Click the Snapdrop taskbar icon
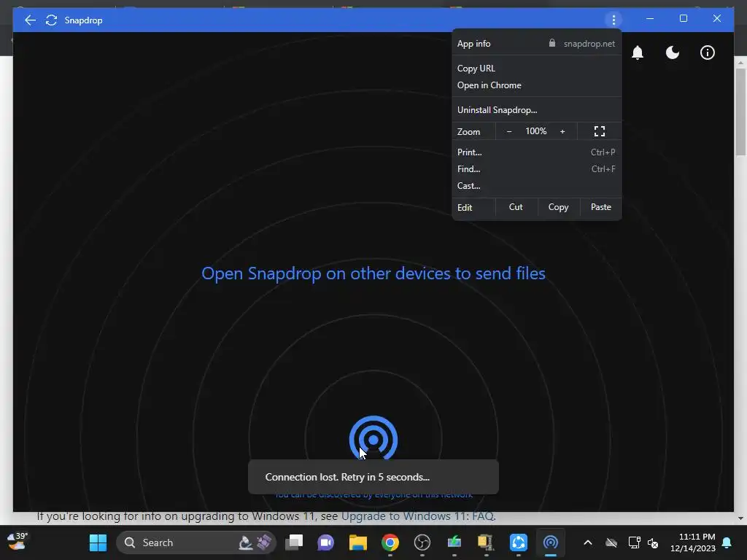The height and width of the screenshot is (560, 747). pyautogui.click(x=550, y=542)
